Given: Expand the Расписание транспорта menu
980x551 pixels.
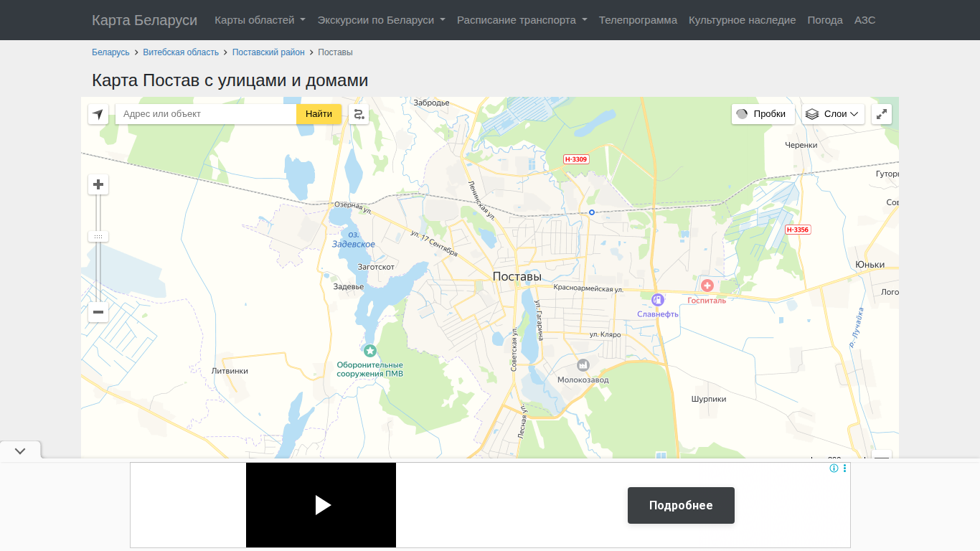Looking at the screenshot, I should [522, 20].
